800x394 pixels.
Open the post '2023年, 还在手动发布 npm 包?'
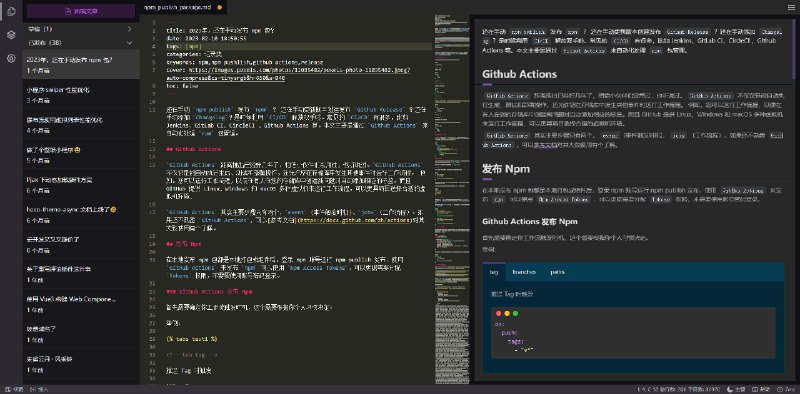click(x=81, y=64)
